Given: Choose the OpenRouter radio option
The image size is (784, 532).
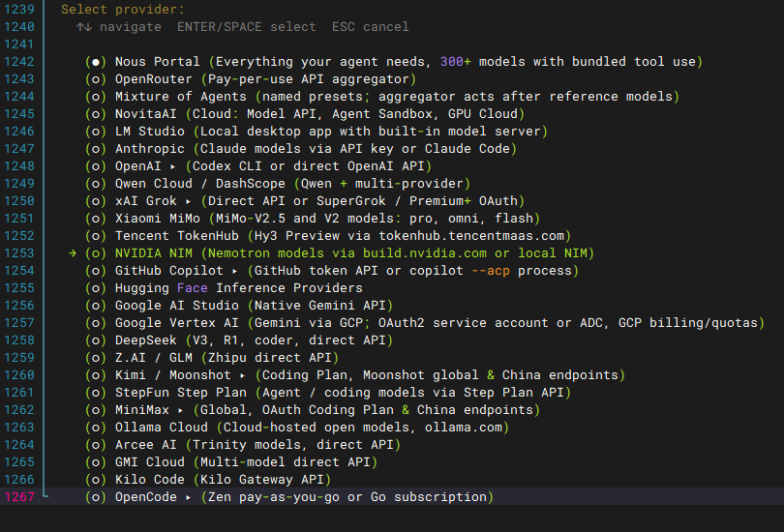Looking at the screenshot, I should [x=96, y=79].
